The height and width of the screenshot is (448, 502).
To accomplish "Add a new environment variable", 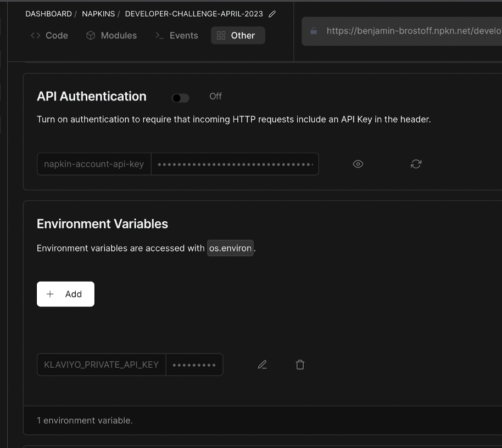I will pyautogui.click(x=65, y=294).
